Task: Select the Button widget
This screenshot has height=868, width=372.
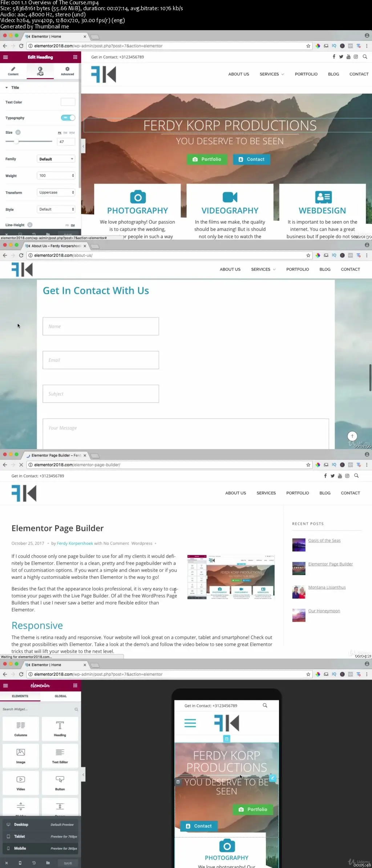Action: (60, 783)
